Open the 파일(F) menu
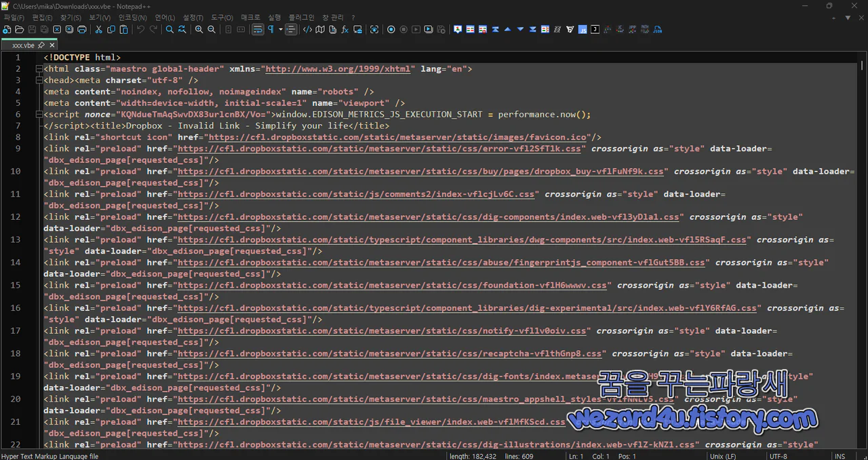 click(14, 18)
